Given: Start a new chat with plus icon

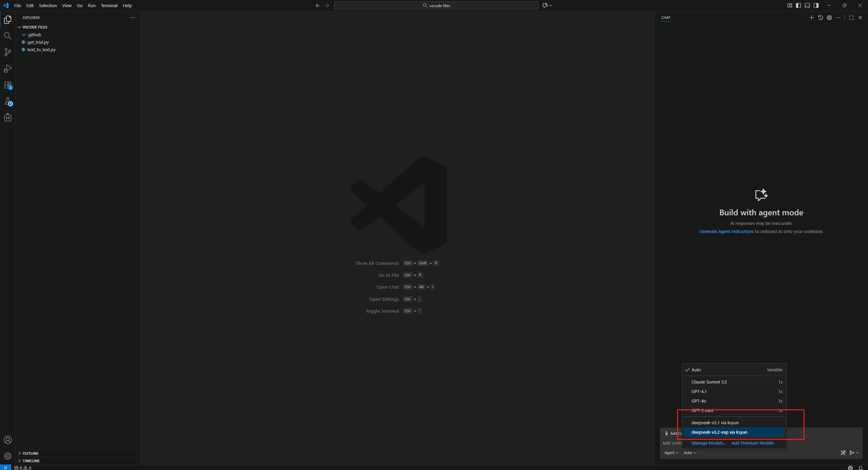Looking at the screenshot, I should tap(811, 18).
